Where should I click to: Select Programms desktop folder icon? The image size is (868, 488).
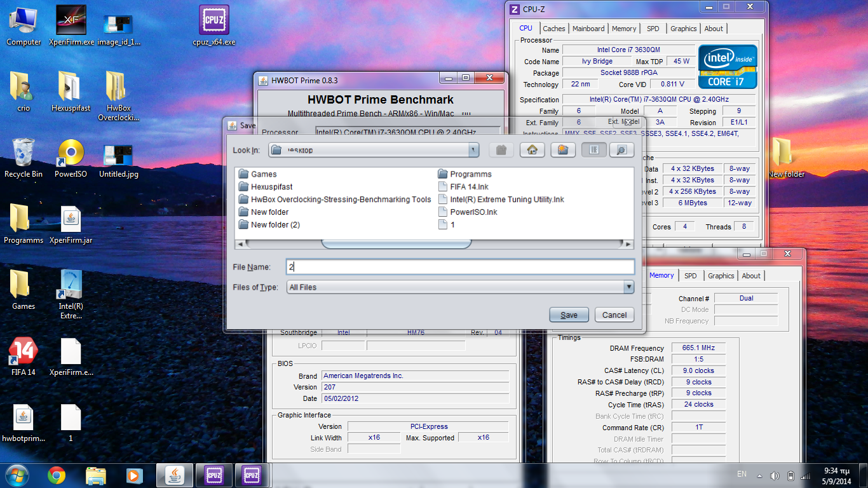(24, 224)
